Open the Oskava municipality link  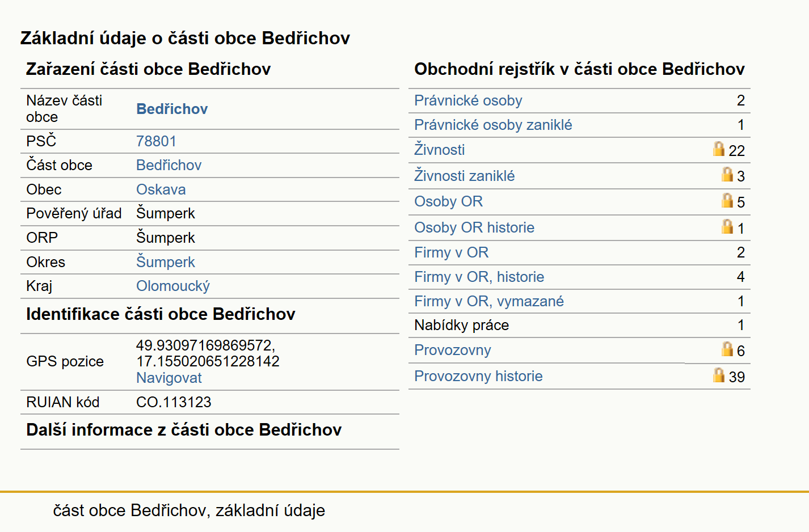click(161, 189)
